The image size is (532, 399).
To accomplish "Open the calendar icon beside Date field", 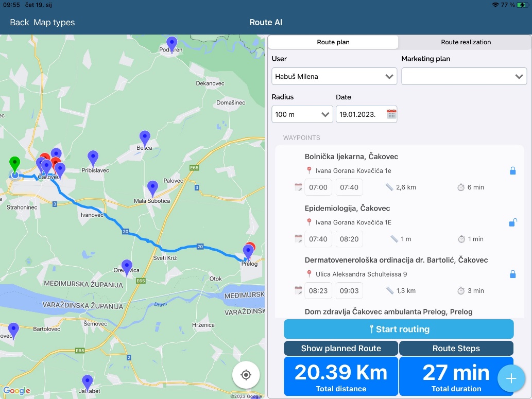I will 391,114.
